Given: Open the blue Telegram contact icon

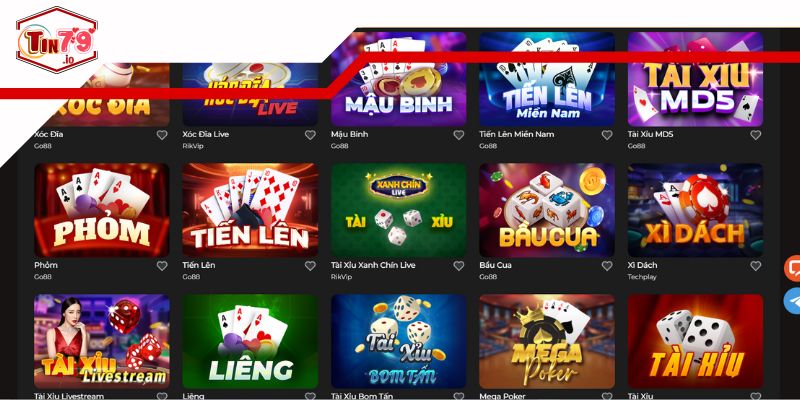Looking at the screenshot, I should [793, 301].
